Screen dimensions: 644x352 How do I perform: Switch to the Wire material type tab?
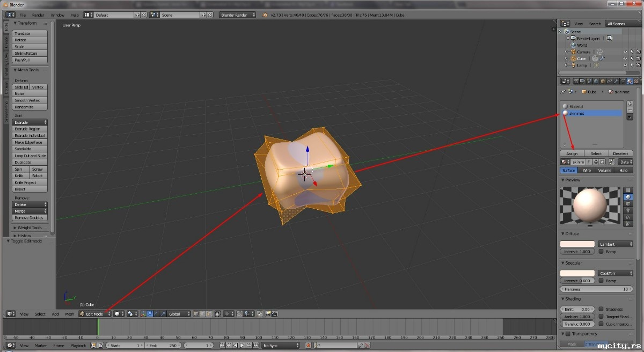click(x=587, y=170)
